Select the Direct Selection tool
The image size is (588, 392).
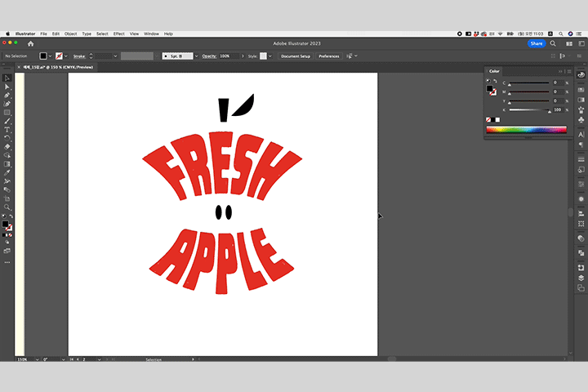click(7, 87)
